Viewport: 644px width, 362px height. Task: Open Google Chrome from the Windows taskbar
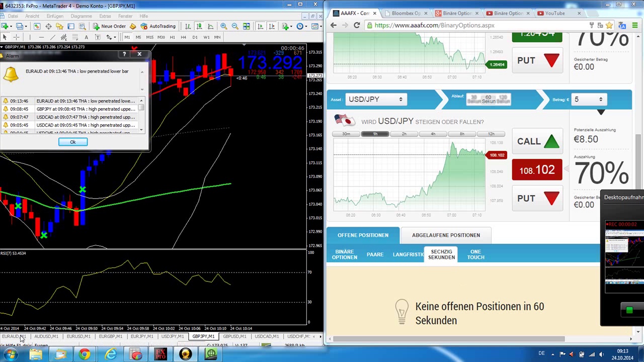85,354
